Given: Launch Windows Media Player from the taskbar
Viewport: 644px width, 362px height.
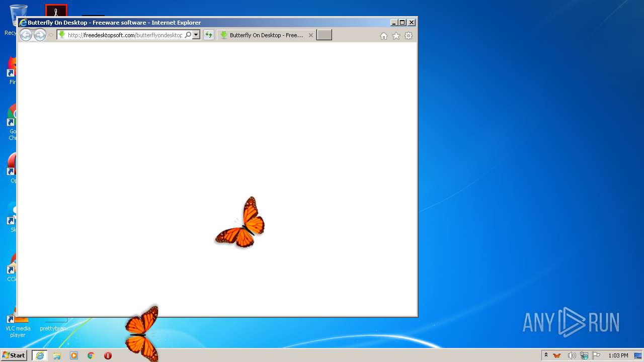Looking at the screenshot, I should pyautogui.click(x=74, y=355).
